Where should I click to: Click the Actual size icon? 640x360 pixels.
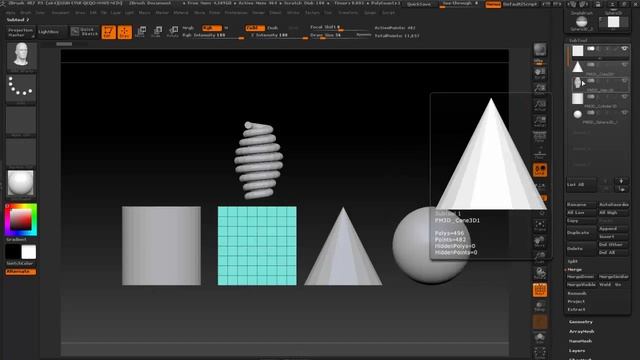pos(540,105)
